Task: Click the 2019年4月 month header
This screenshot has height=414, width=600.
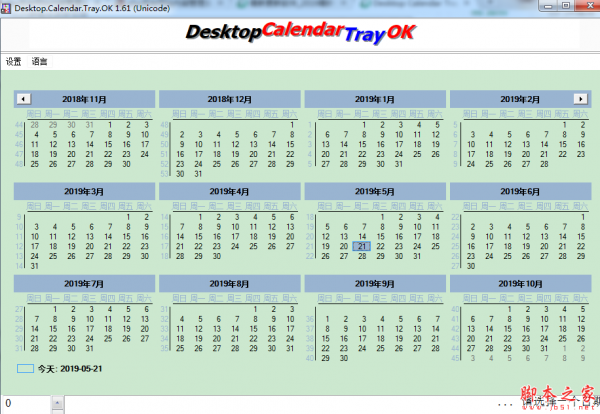Action: 229,192
